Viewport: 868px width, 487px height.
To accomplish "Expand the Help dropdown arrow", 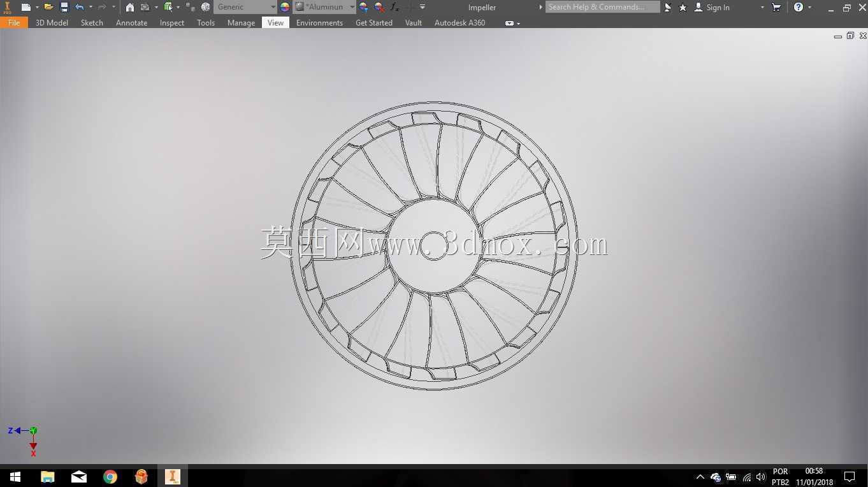I will [x=809, y=7].
